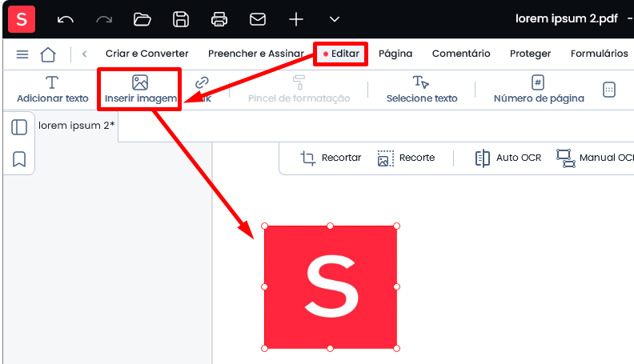The width and height of the screenshot is (634, 364).
Task: Click the bottom-right resize handle of image
Action: (397, 348)
